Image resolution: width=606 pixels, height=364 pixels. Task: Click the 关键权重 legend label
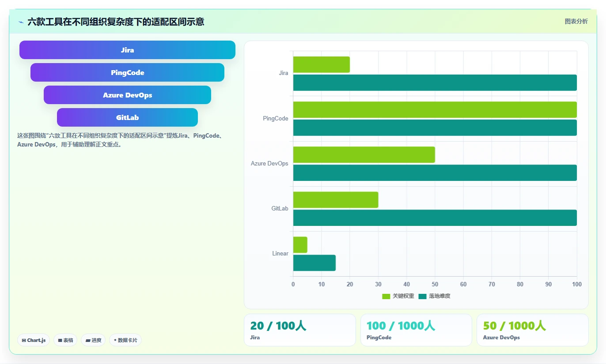403,296
